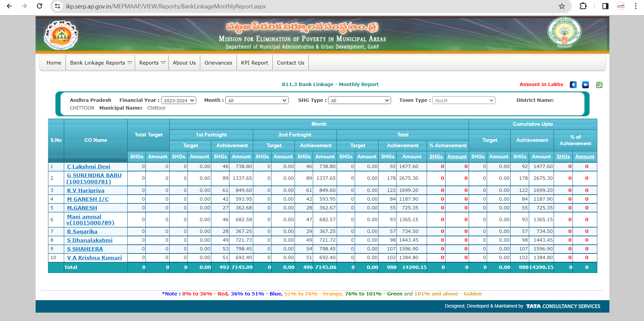This screenshot has width=644, height=321.
Task: Click the site information icon in address bar
Action: pyautogui.click(x=57, y=6)
